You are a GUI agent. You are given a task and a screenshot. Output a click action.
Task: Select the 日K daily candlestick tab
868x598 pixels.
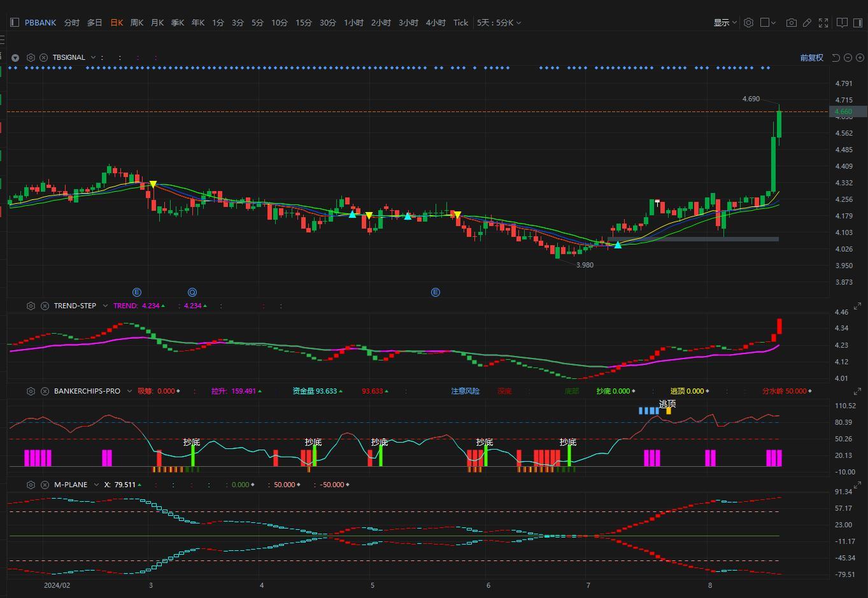tap(117, 22)
